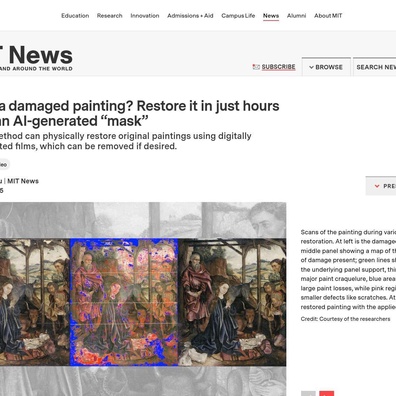396x396 pixels.
Task: Click the subtitle about digitally printed films
Action: tap(126, 141)
